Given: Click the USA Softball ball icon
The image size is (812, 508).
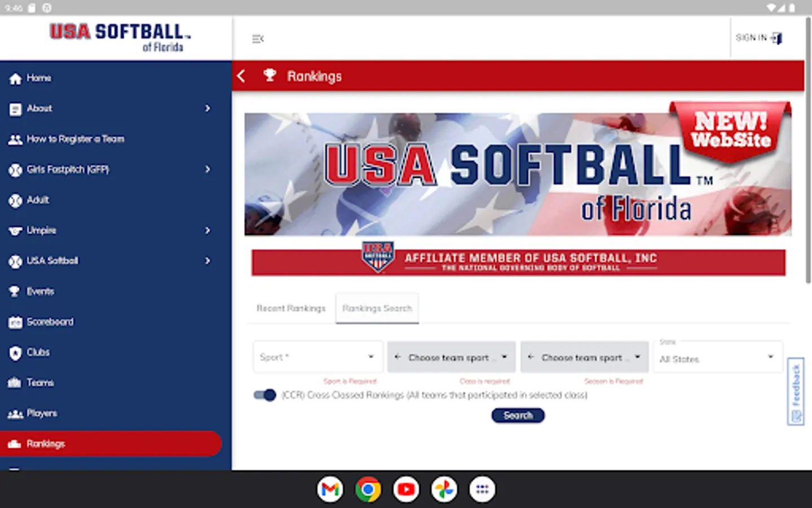Looking at the screenshot, I should tap(15, 261).
